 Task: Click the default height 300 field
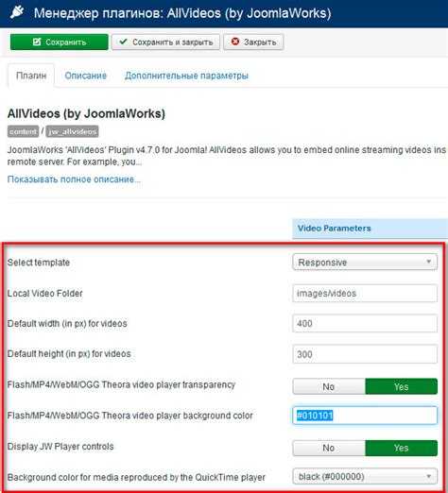[365, 354]
